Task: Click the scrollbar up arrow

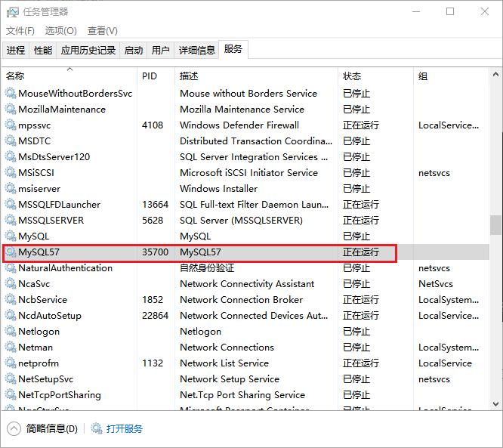Action: [x=495, y=75]
